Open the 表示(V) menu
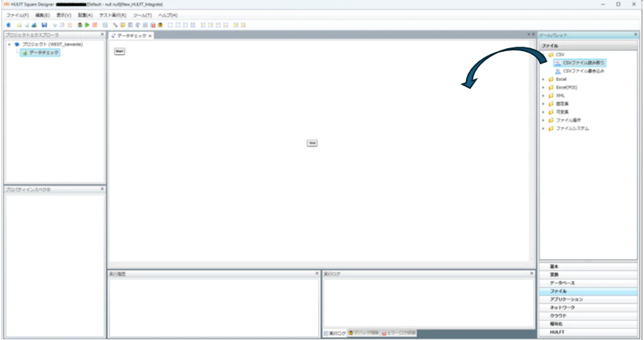 63,15
